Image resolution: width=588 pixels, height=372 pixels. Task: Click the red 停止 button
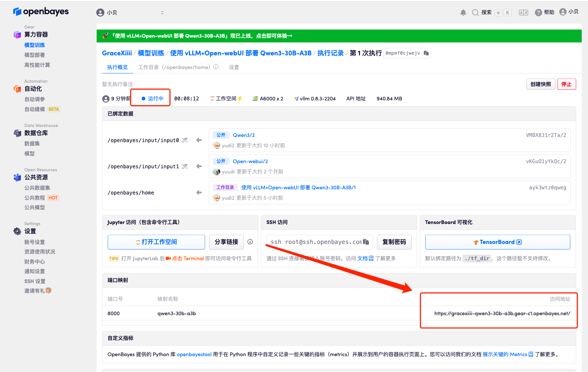tap(567, 84)
